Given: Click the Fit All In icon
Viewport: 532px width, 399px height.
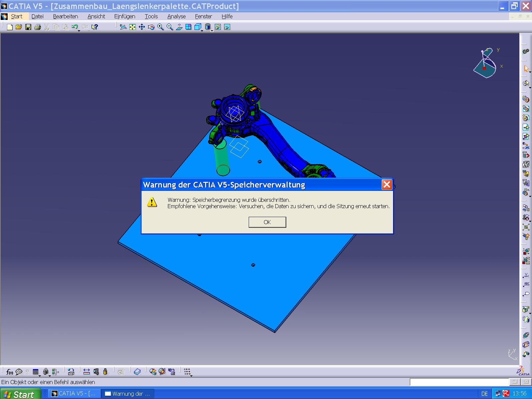Looking at the screenshot, I should tap(132, 27).
